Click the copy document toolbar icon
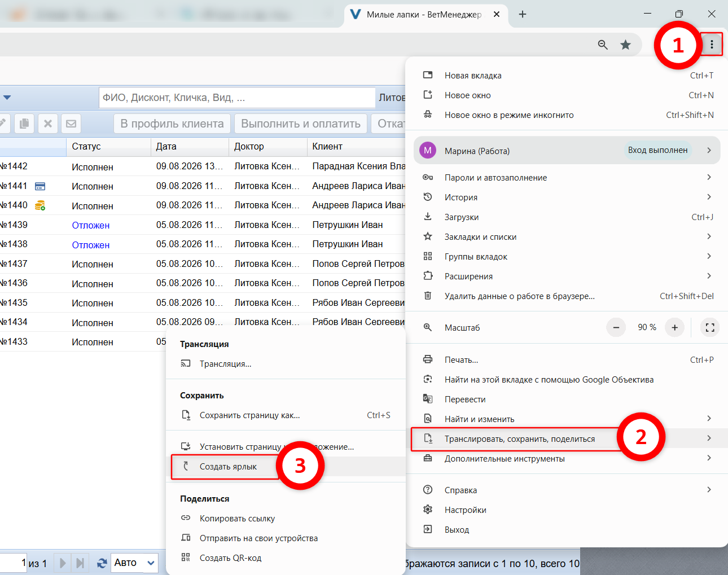 (24, 124)
